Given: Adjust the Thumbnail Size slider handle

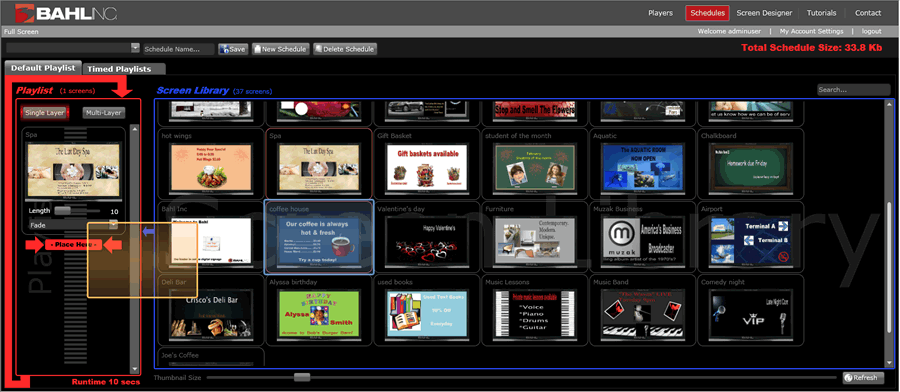Looking at the screenshot, I should click(301, 377).
